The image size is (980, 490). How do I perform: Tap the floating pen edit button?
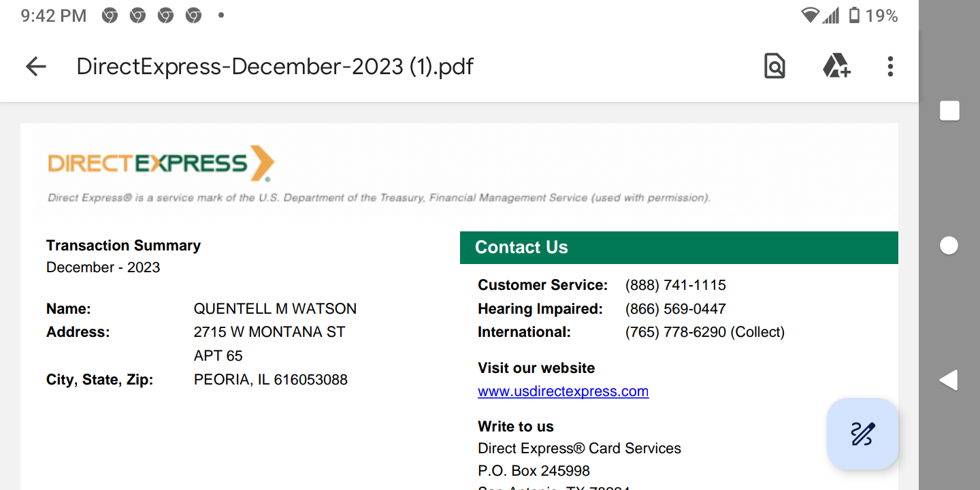point(862,434)
